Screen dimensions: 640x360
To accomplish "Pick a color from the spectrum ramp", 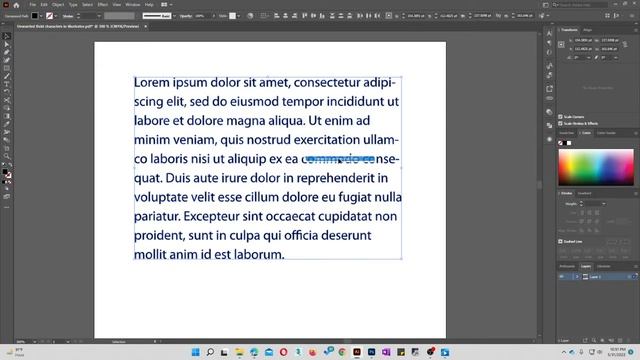I will pyautogui.click(x=596, y=167).
